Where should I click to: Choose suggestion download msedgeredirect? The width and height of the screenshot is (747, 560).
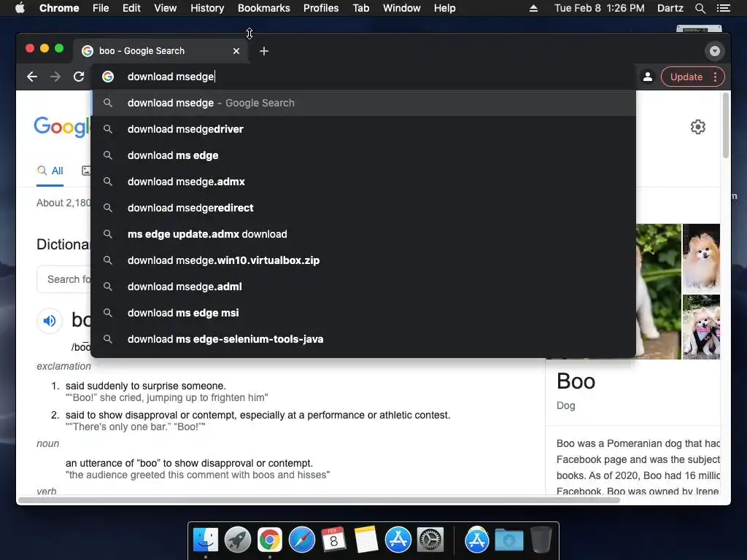(x=363, y=208)
